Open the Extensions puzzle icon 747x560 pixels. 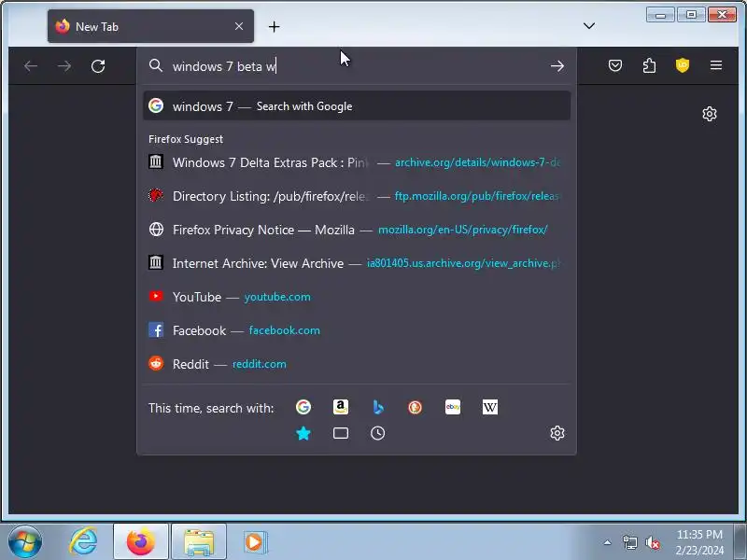pos(649,65)
